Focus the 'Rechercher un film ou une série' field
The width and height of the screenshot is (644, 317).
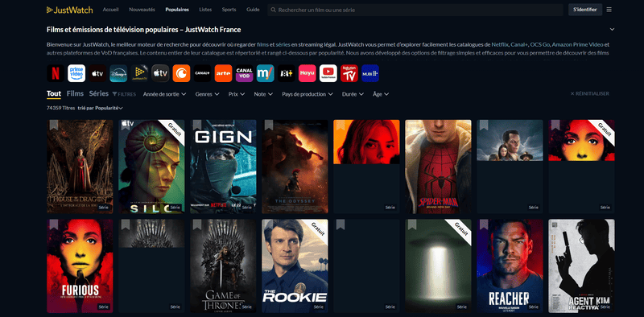(415, 10)
